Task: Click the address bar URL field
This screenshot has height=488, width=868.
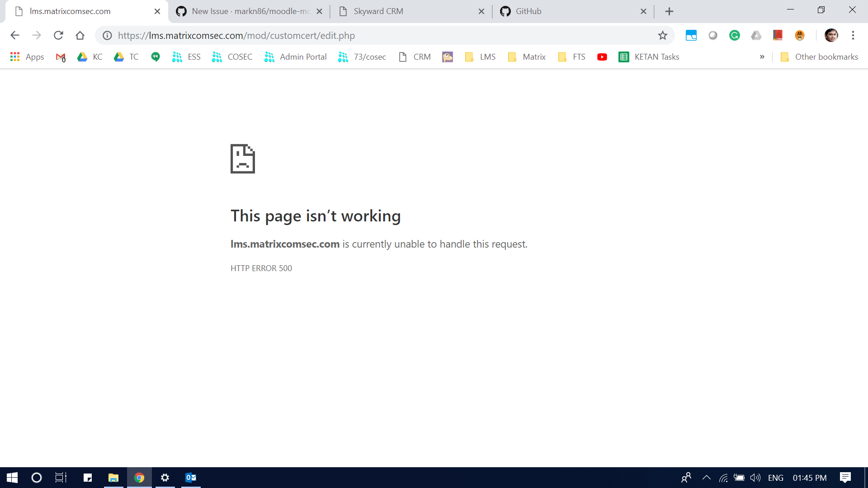Action: 362,35
